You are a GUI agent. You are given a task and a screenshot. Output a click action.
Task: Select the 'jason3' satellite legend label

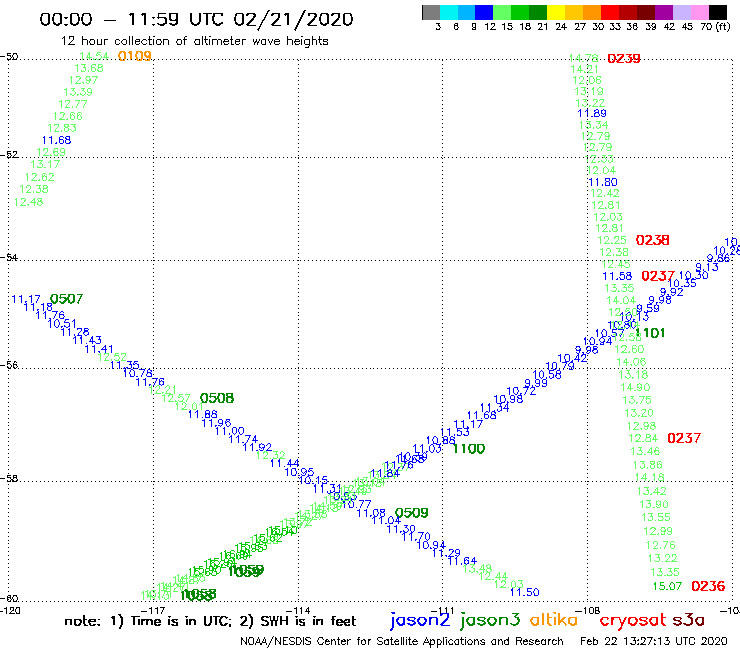(490, 620)
